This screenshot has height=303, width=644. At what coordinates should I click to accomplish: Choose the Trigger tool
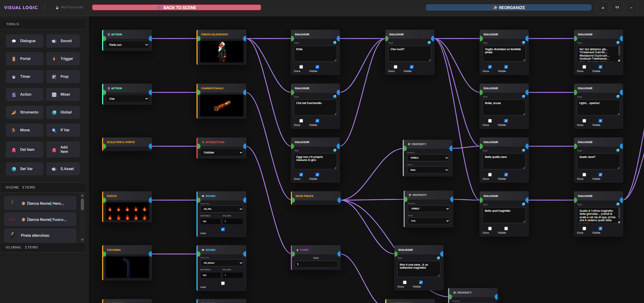coord(63,59)
